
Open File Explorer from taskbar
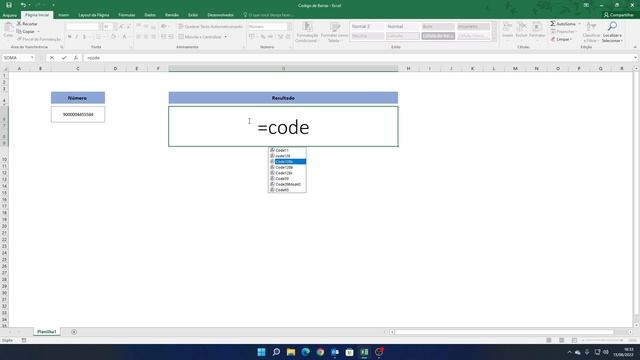pos(291,352)
